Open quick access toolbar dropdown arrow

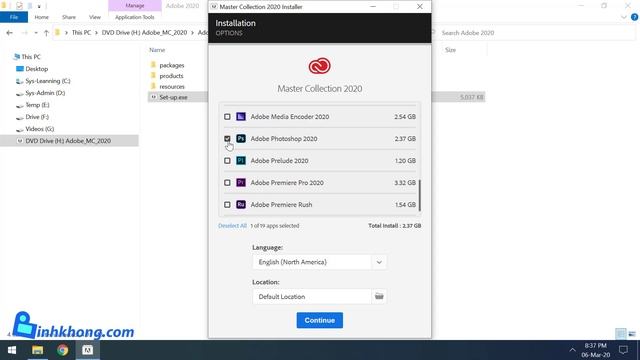point(39,6)
